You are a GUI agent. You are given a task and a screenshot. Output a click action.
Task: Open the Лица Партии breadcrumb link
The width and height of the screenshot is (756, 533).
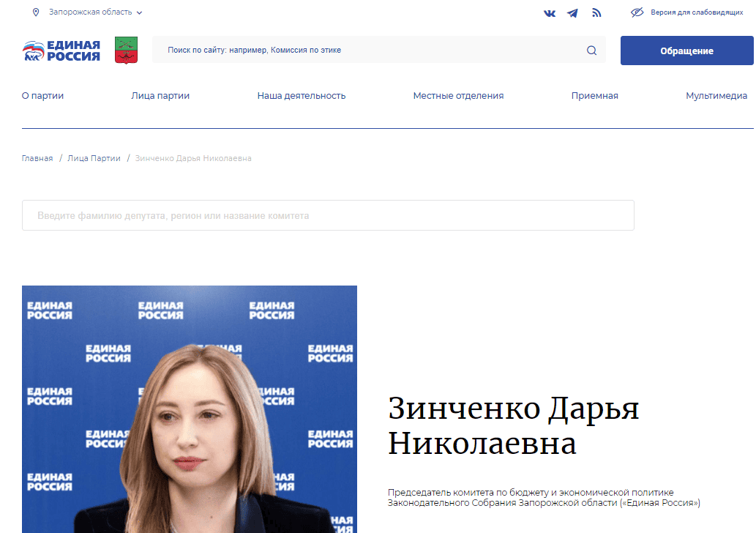click(93, 158)
